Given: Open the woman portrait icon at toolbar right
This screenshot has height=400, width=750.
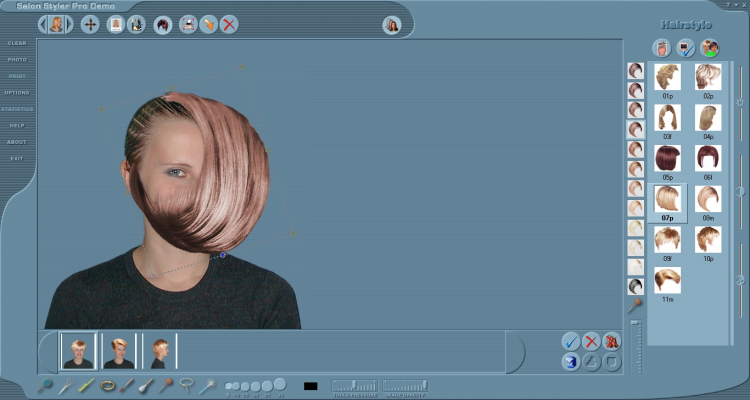Looking at the screenshot, I should point(392,25).
